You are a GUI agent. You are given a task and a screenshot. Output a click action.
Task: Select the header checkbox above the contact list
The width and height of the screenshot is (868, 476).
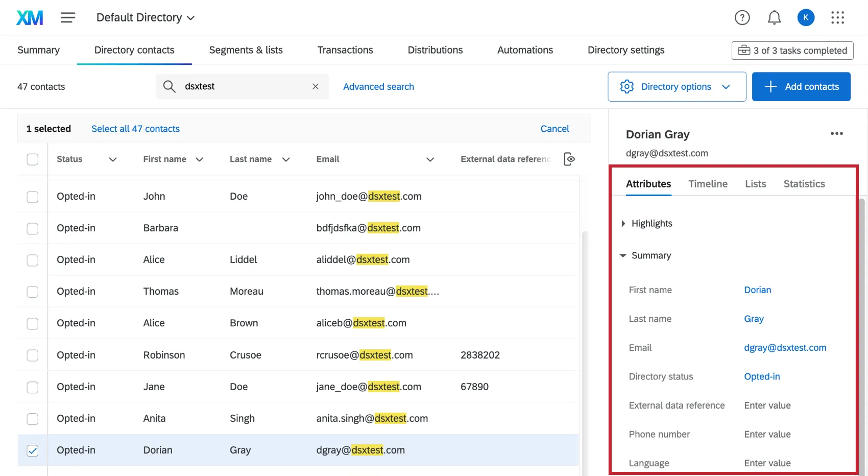coord(32,159)
